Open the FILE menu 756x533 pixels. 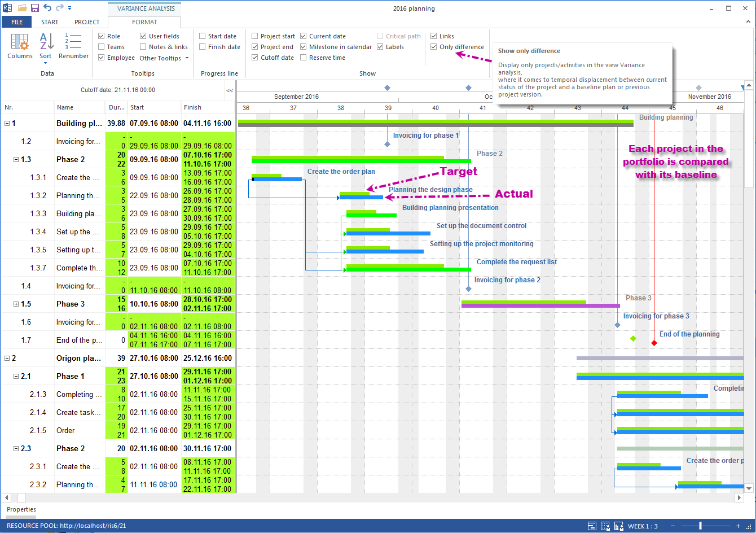[x=16, y=21]
